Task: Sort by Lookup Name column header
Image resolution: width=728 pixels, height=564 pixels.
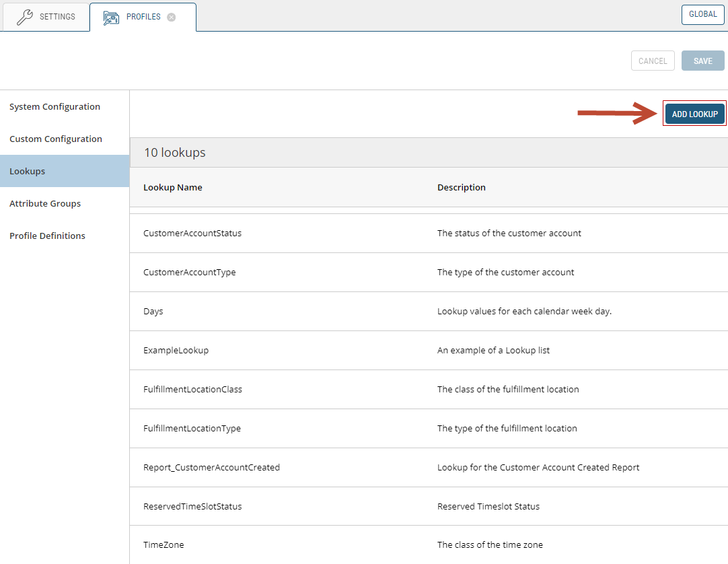Action: click(x=173, y=187)
